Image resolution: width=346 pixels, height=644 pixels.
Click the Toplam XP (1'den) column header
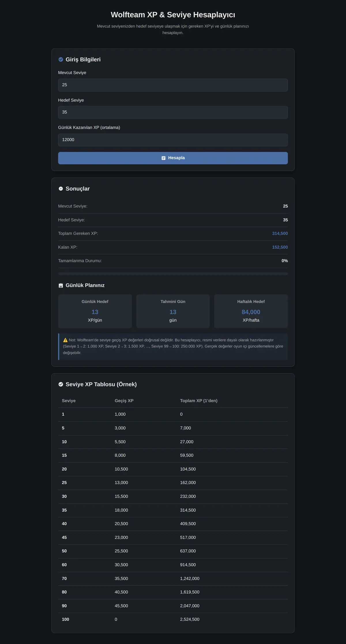click(199, 401)
